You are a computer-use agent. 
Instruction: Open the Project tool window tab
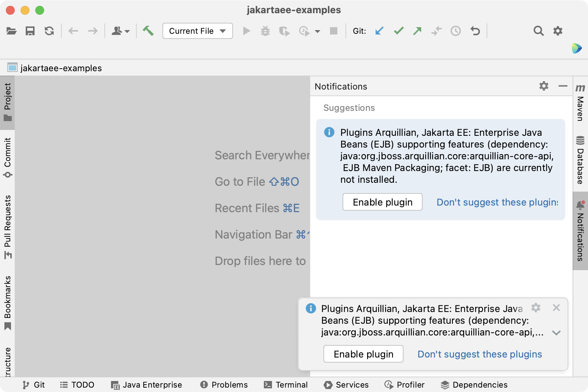pos(7,102)
